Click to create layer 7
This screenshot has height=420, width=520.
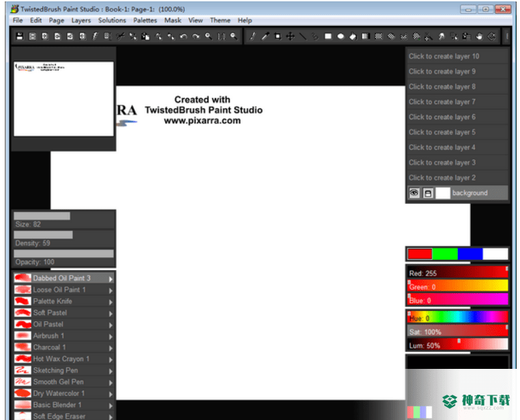point(457,102)
